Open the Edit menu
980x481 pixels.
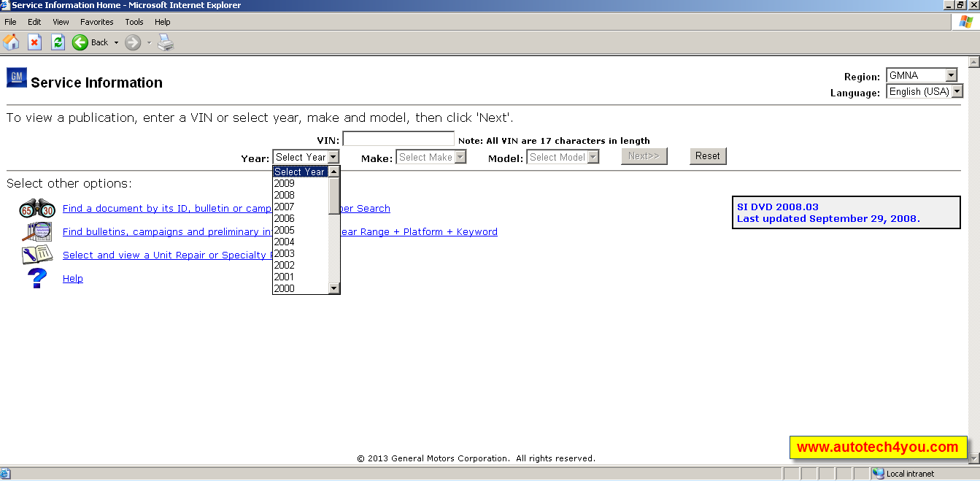pos(34,22)
